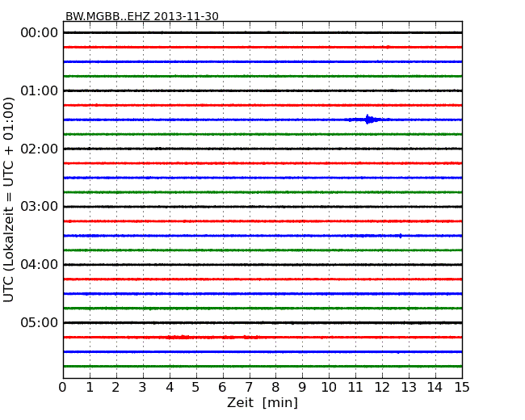Image resolution: width=525 pixels, height=420 pixels.
Task: Click x-axis tick label 6
Action: click(222, 388)
